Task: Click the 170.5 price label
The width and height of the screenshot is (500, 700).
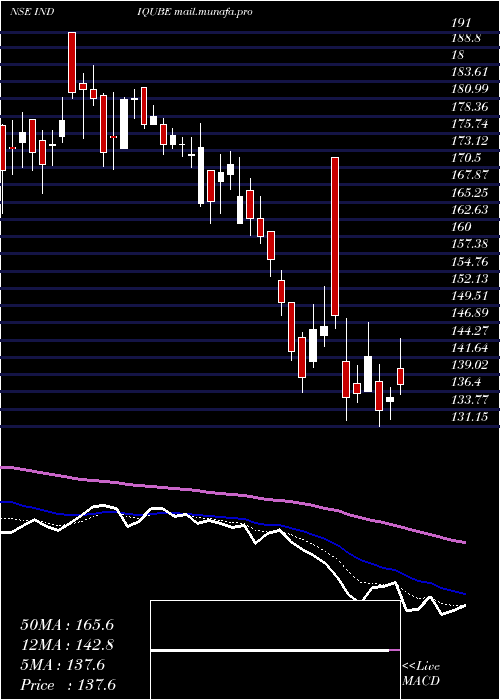Action: (x=466, y=158)
